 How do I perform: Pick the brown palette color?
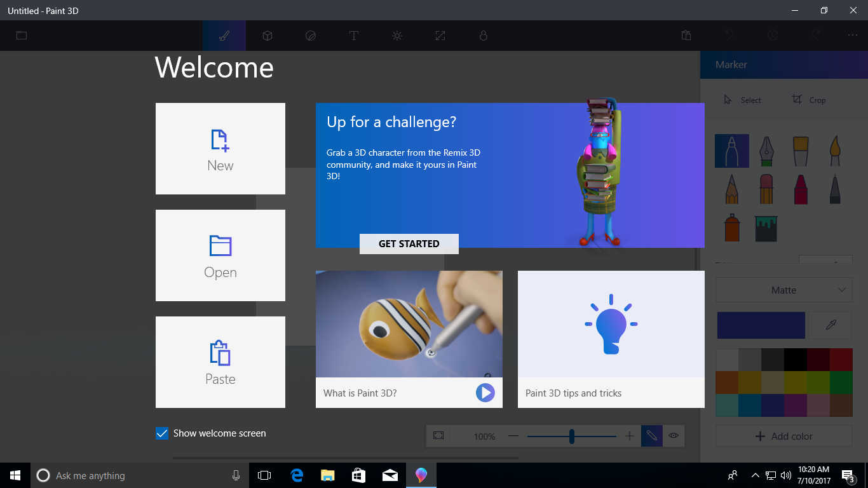(841, 405)
